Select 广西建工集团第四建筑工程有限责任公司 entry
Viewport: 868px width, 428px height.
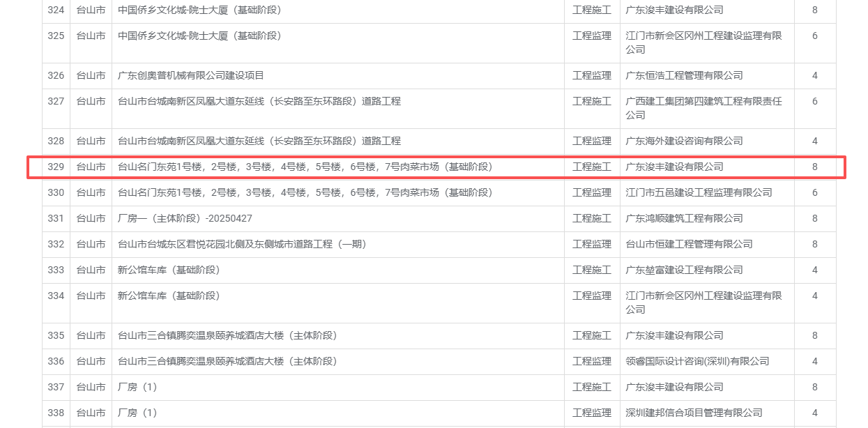[703, 108]
